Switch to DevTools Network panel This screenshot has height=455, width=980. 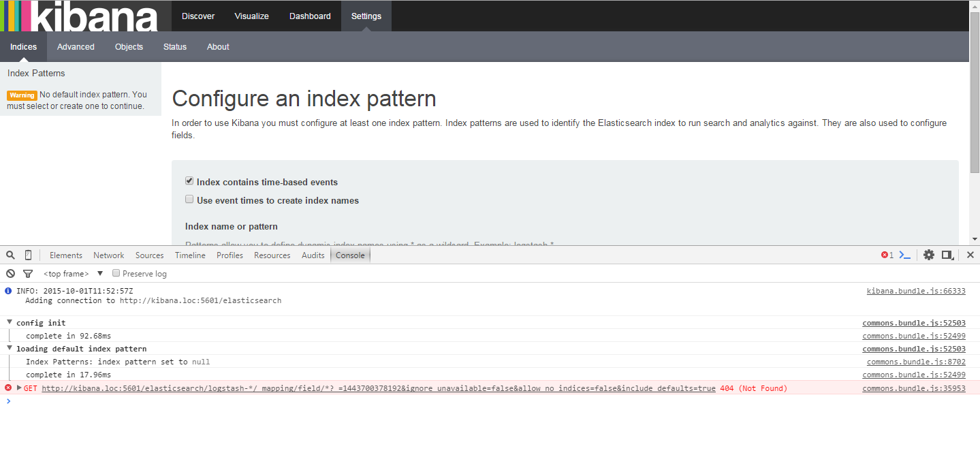click(109, 255)
